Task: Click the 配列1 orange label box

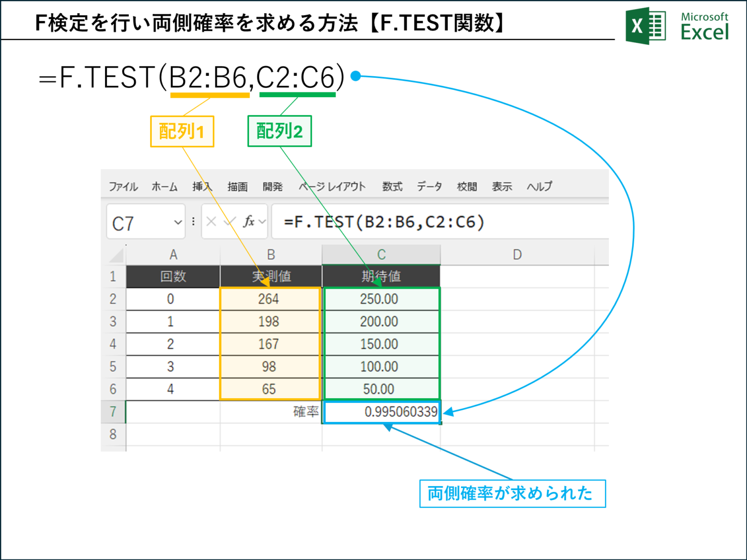Action: coord(182,131)
